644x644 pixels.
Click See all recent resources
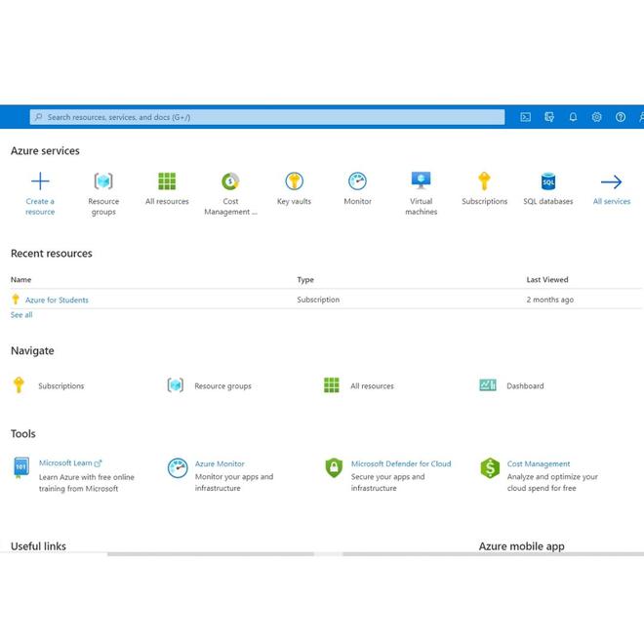tap(21, 315)
